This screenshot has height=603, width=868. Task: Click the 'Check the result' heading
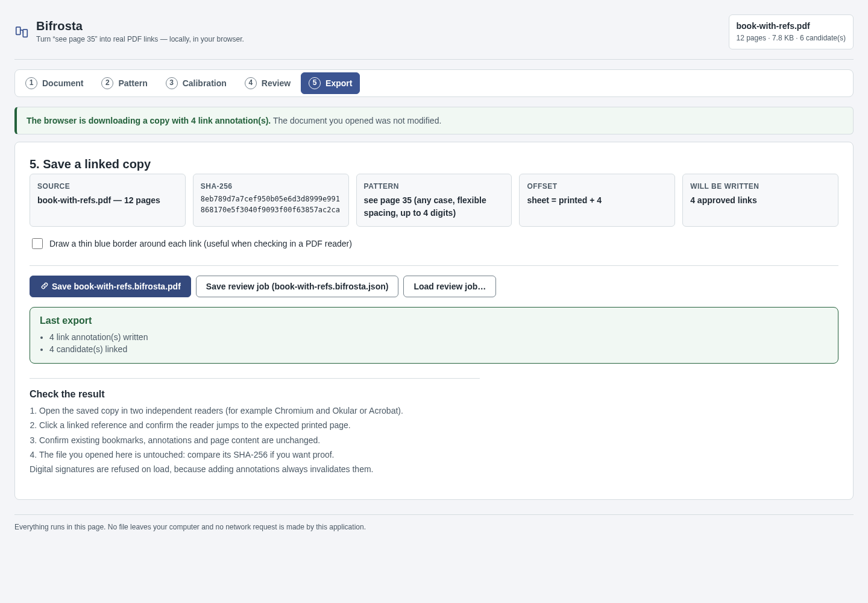click(67, 394)
